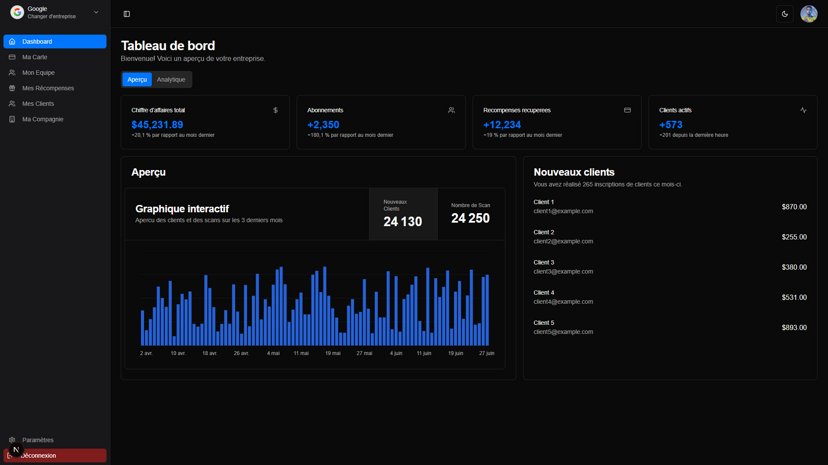Image resolution: width=828 pixels, height=465 pixels.
Task: Open Ma Carte in sidebar
Action: pyautogui.click(x=55, y=57)
